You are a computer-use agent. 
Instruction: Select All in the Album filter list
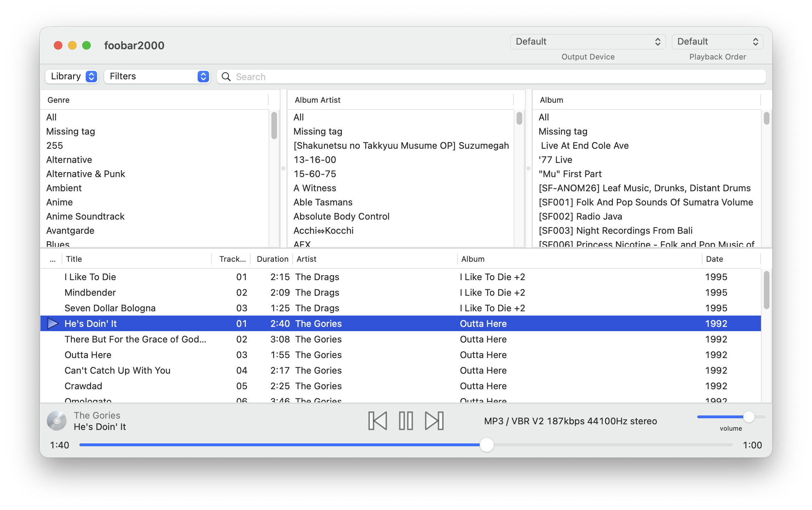click(647, 117)
